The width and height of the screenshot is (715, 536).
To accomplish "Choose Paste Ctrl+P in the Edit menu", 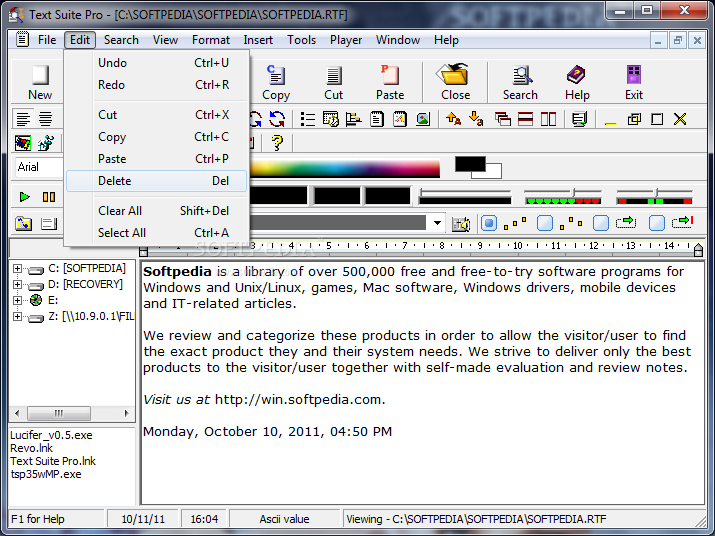I will 156,159.
